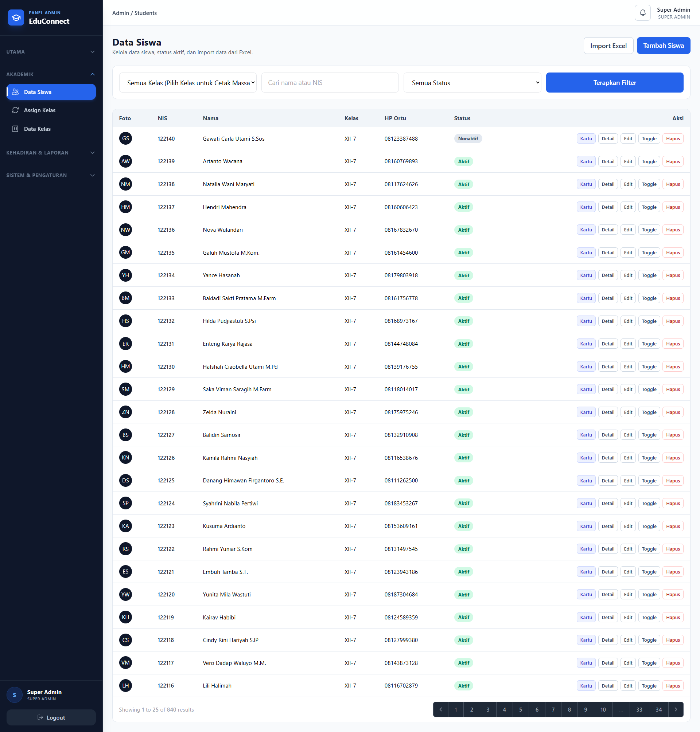The image size is (700, 732).
Task: Go to page 2 of results
Action: click(471, 709)
